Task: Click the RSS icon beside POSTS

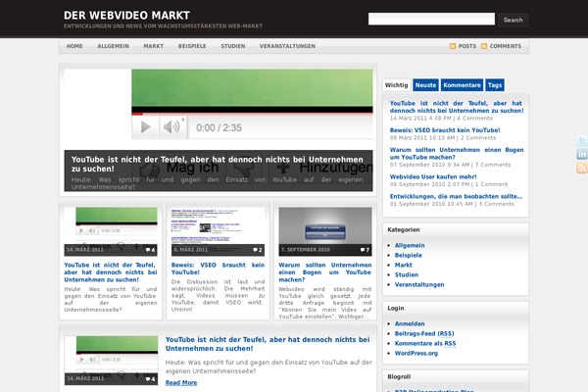Action: 453,46
